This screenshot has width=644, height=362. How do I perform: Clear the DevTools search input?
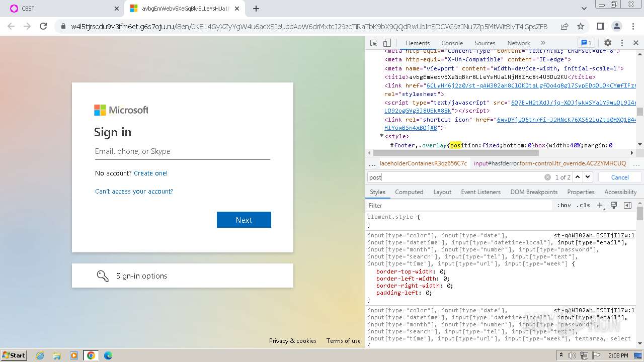[x=547, y=177]
